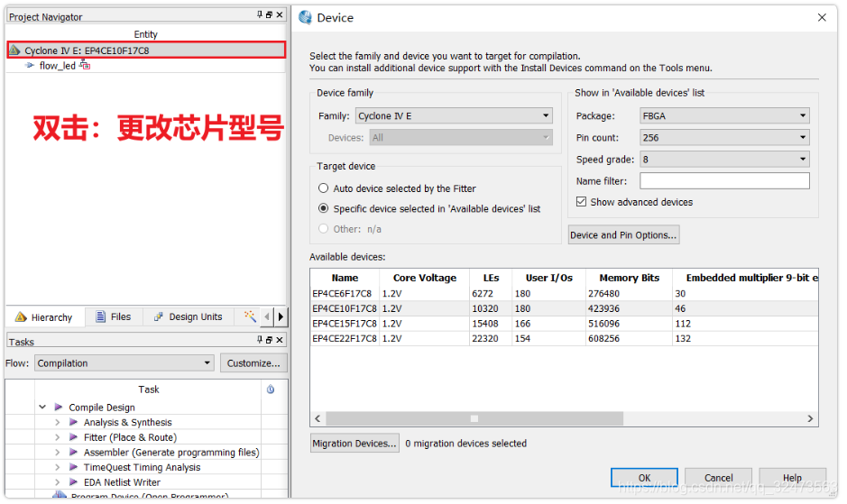847x504 pixels.
Task: Expand the TimeQuest Timing Analysis task
Action: (x=57, y=467)
